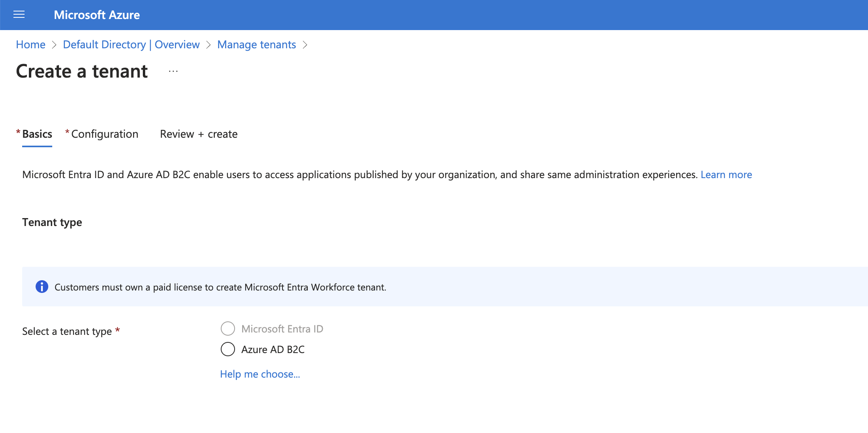Follow the Learn more link
This screenshot has height=433, width=868.
(x=726, y=175)
